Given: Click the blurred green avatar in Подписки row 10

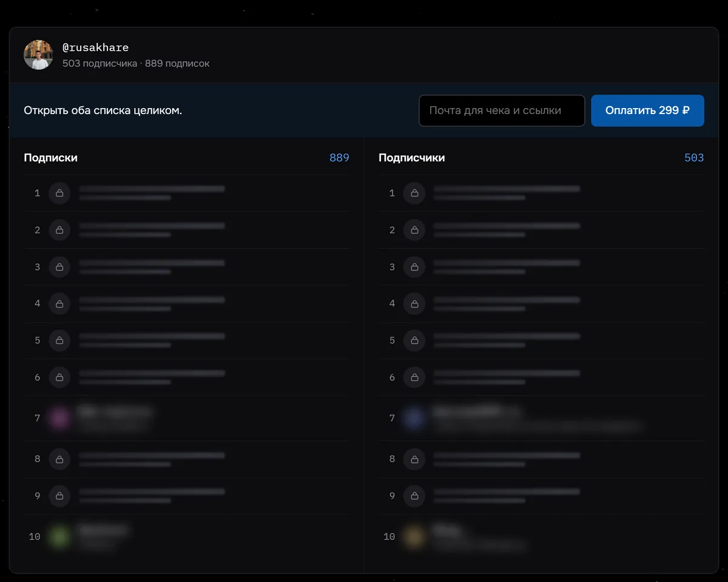Looking at the screenshot, I should point(59,536).
